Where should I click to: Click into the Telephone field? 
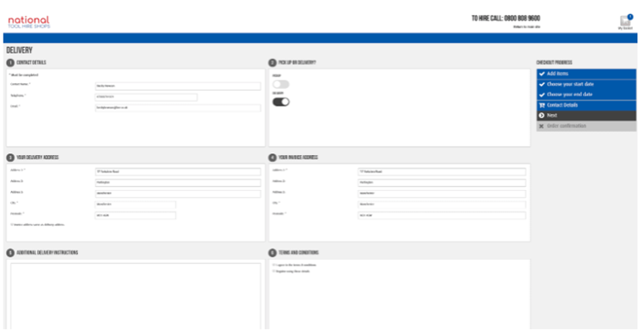coord(147,98)
